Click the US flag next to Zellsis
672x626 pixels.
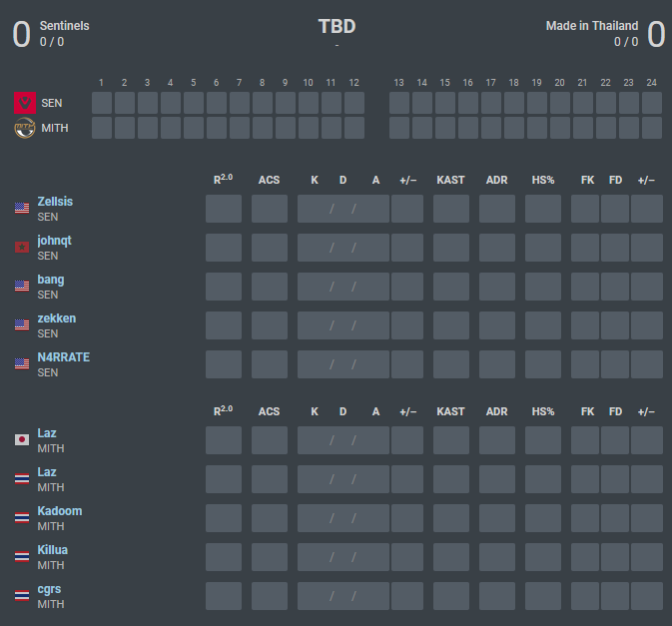pos(22,209)
